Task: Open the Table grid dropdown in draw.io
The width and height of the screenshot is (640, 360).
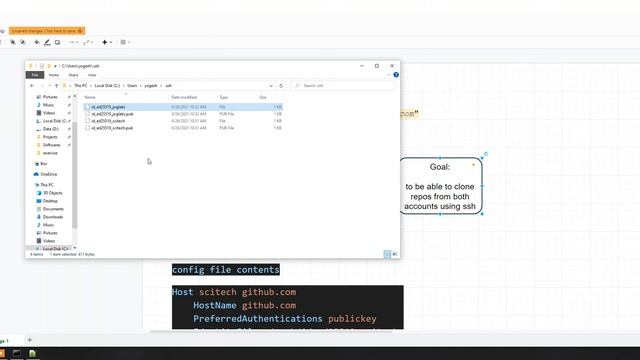Action: click(x=125, y=42)
